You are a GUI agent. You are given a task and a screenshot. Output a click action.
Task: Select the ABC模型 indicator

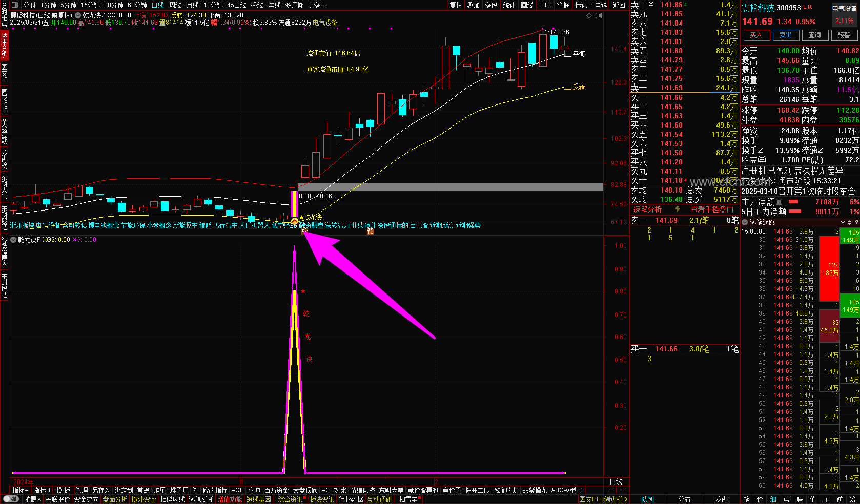point(563,490)
